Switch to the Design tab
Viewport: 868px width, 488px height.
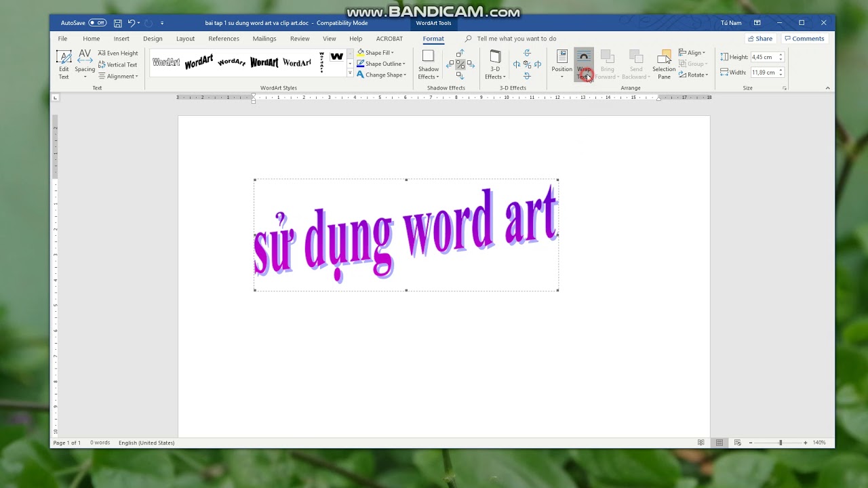click(x=153, y=39)
